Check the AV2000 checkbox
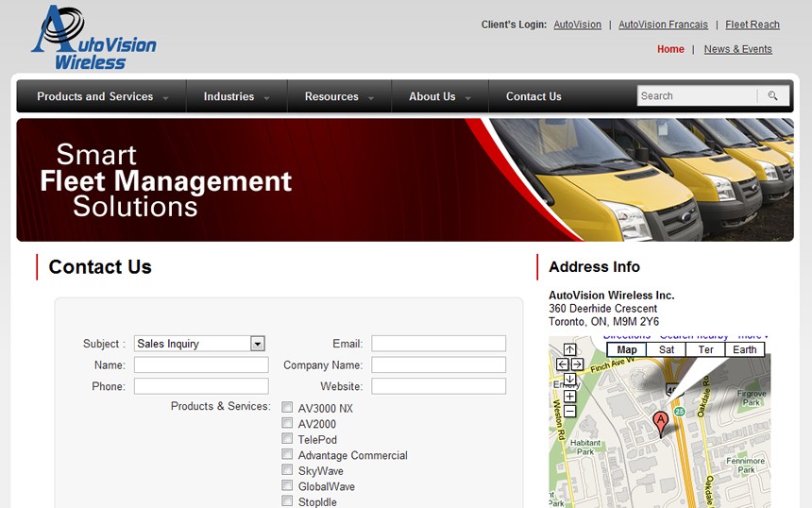This screenshot has width=812, height=508. click(x=287, y=423)
